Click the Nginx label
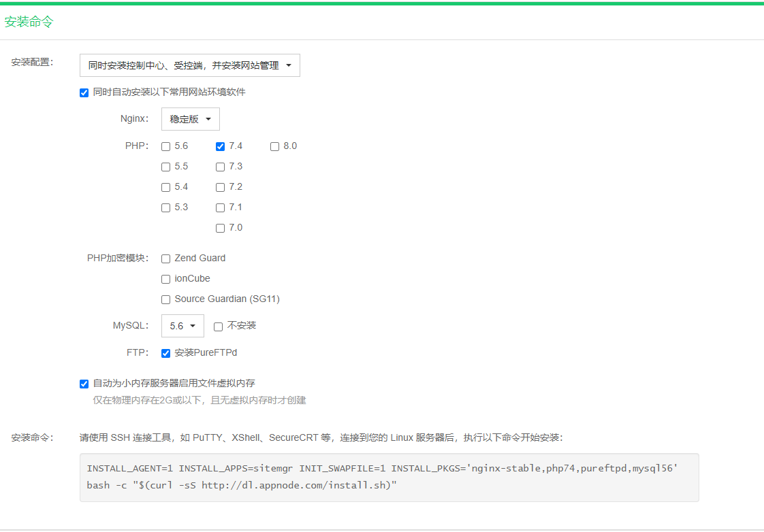 coord(134,119)
